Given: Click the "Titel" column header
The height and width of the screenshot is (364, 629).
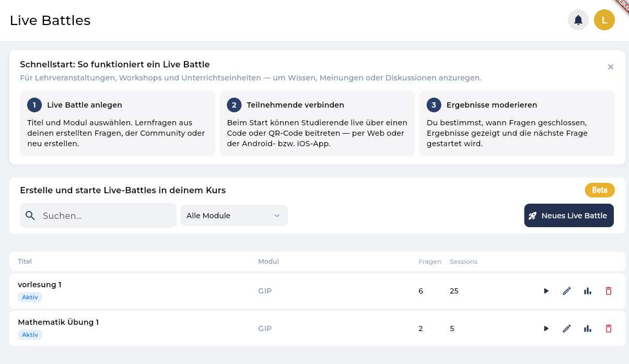Looking at the screenshot, I should click(25, 262).
